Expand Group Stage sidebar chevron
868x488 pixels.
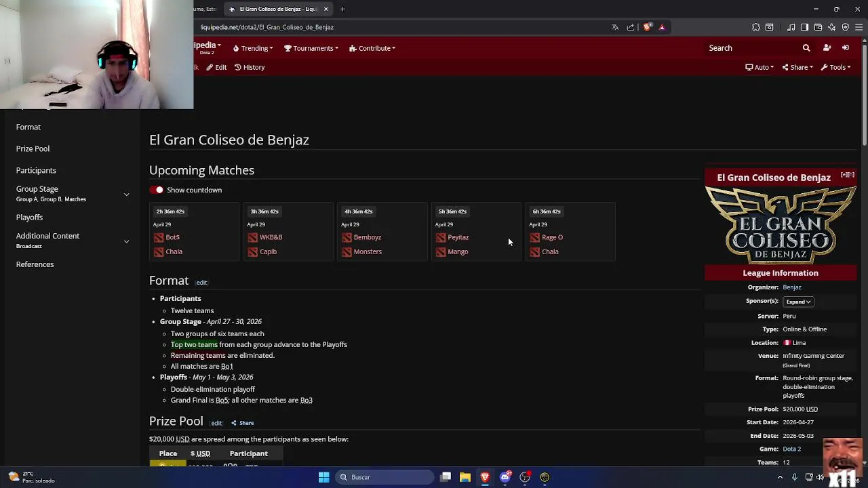126,195
